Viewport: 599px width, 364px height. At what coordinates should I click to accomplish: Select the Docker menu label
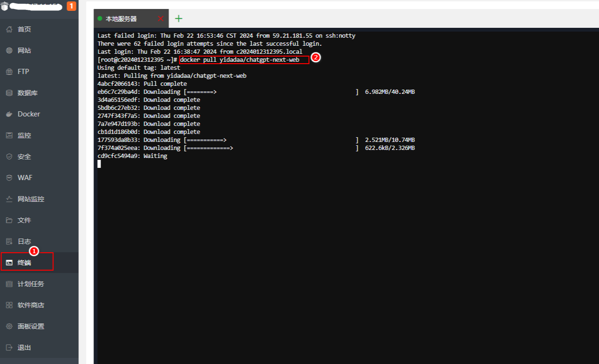[x=29, y=114]
